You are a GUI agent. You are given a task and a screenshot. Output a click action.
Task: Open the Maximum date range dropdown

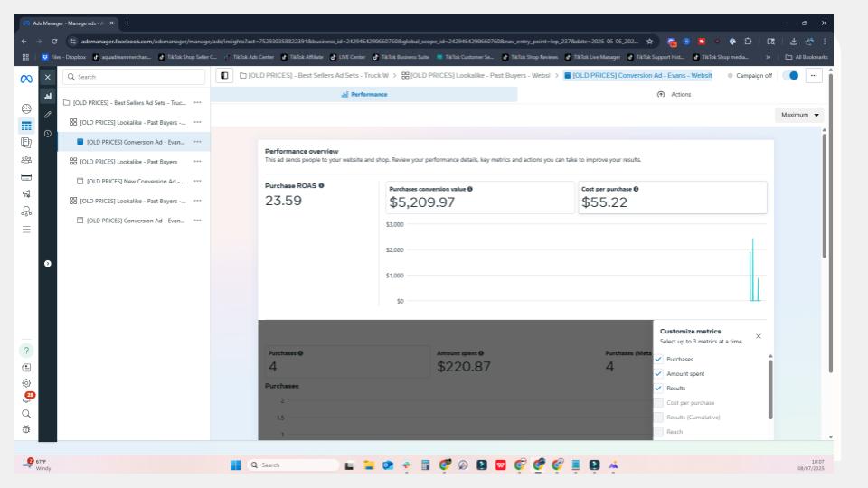(x=799, y=115)
